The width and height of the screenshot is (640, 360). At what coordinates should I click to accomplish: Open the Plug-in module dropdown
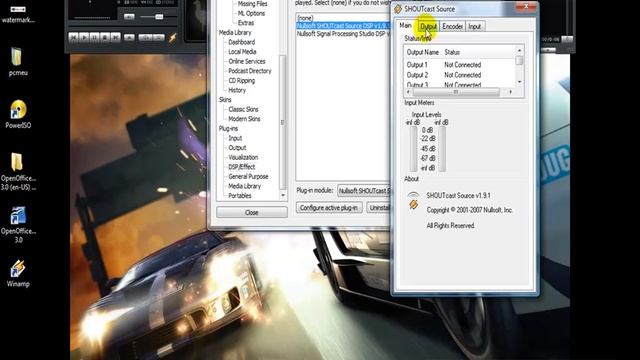(x=364, y=191)
